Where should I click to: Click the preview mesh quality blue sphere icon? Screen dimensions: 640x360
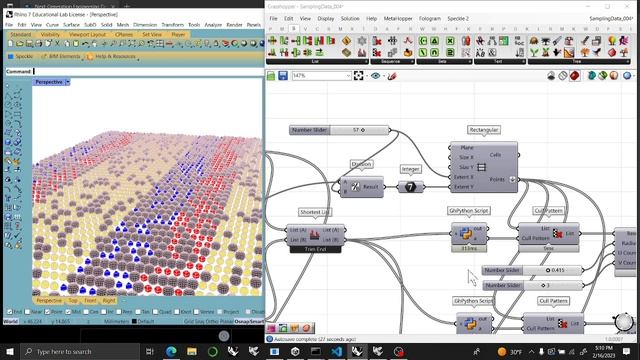tap(627, 76)
